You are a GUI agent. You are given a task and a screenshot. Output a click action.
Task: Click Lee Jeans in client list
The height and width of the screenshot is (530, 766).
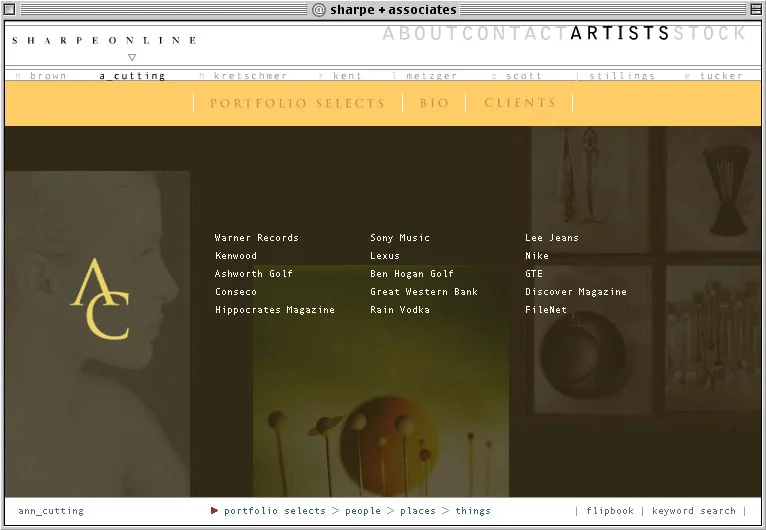(552, 238)
